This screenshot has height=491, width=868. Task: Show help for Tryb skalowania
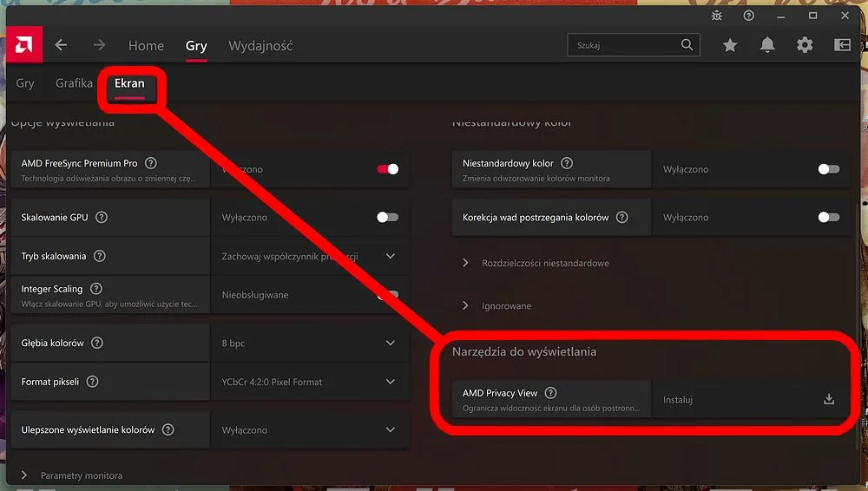click(100, 256)
